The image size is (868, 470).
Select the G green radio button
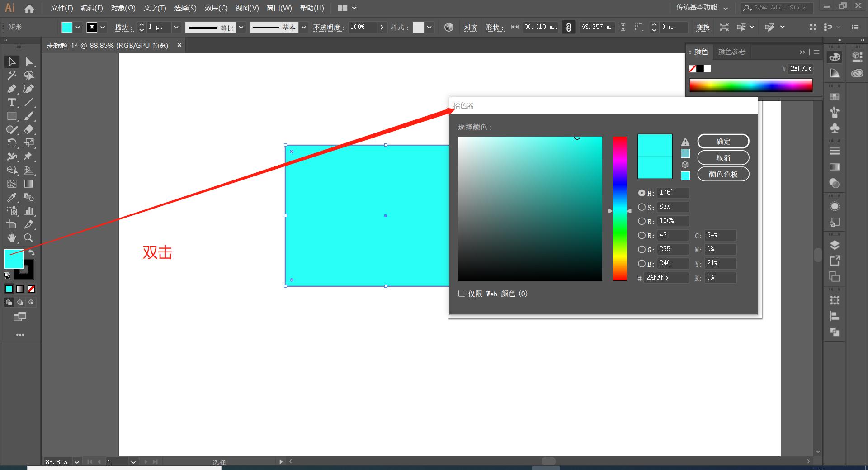(642, 249)
